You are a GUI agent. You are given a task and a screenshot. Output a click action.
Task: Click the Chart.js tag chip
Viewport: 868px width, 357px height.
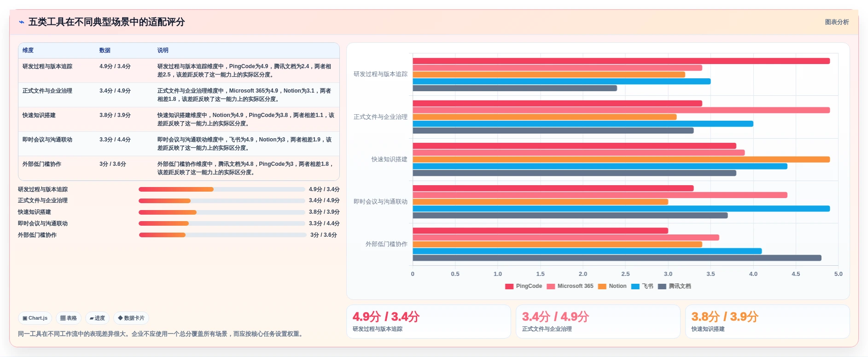coord(35,318)
